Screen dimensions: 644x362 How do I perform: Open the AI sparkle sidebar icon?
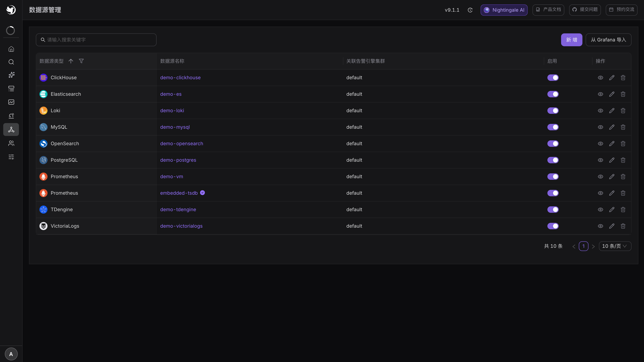coord(11,75)
